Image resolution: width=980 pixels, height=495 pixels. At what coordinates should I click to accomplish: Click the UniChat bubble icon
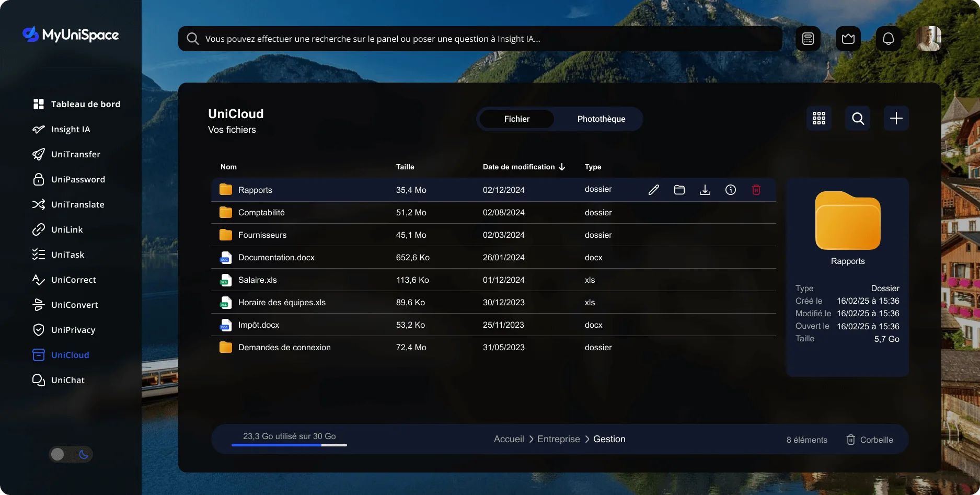pyautogui.click(x=39, y=380)
